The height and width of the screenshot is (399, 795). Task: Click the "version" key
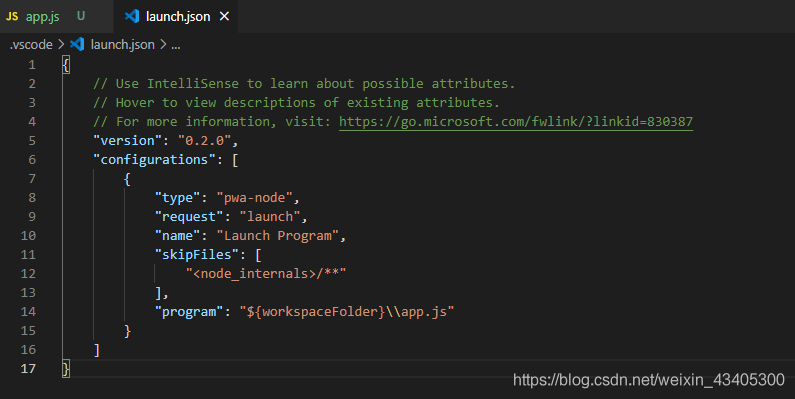click(x=127, y=140)
